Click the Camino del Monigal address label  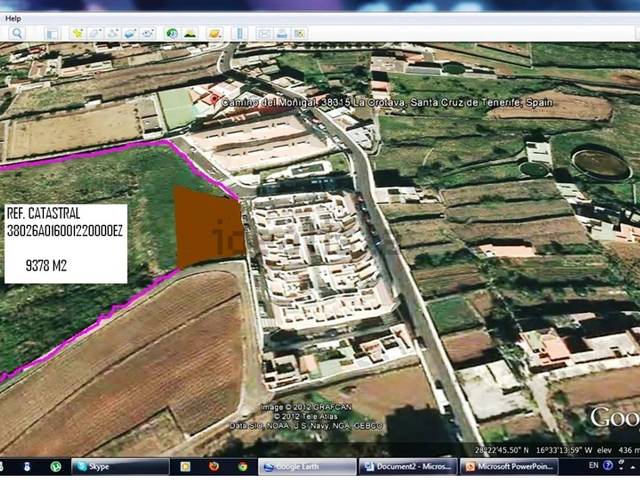(387, 102)
